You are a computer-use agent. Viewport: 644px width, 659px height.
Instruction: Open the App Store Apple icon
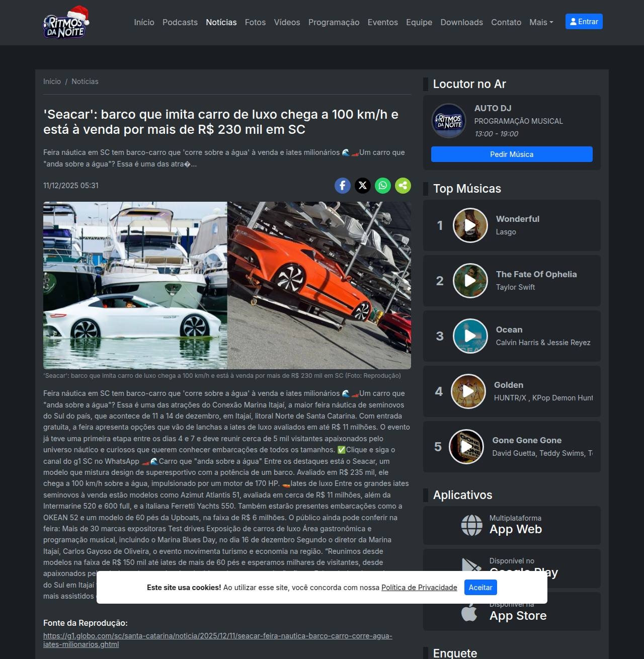(x=469, y=612)
